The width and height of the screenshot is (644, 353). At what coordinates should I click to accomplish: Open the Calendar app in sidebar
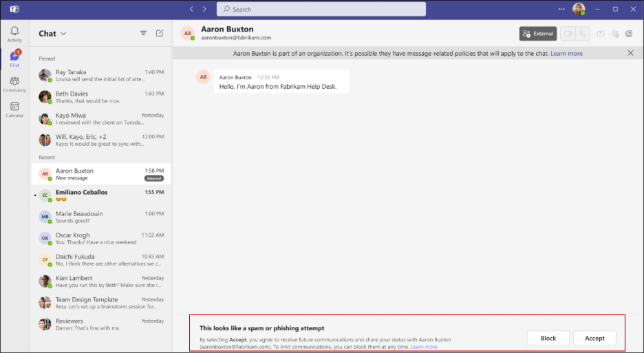(14, 109)
